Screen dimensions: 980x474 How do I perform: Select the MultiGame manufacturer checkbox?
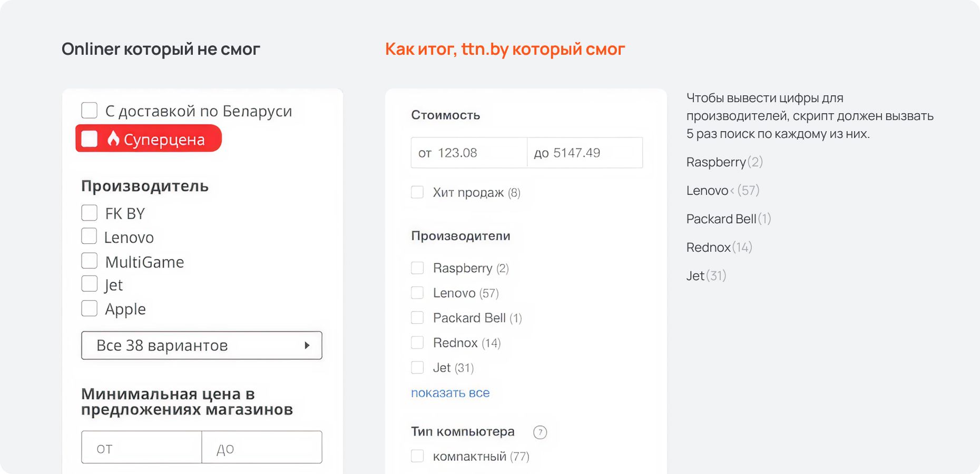pos(90,261)
